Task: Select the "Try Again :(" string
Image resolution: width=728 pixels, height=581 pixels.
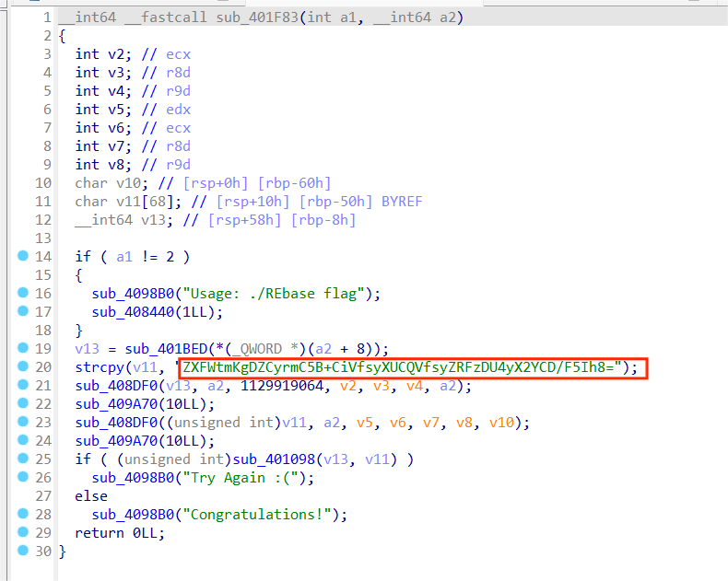Action: tap(241, 478)
